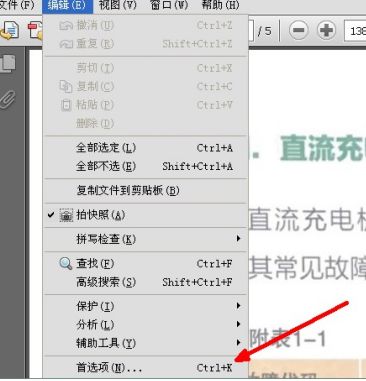The width and height of the screenshot is (366, 381).
Task: Toggle the checked 拍快照(A) option
Action: pos(146,215)
